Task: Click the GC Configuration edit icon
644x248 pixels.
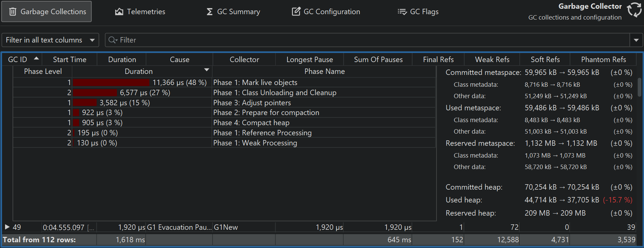Action: [x=296, y=12]
